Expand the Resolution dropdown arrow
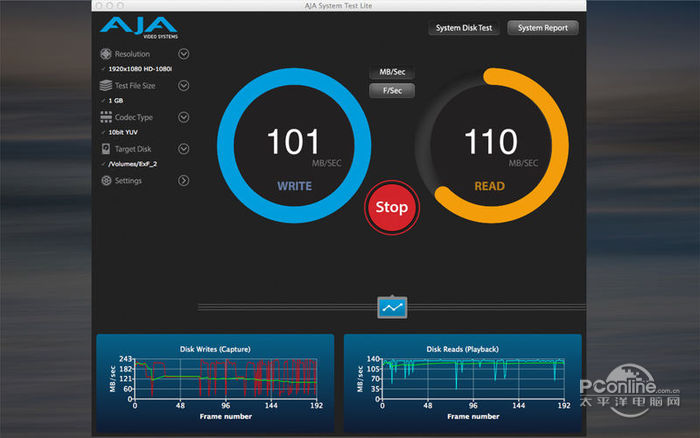This screenshot has height=438, width=700. pos(183,54)
